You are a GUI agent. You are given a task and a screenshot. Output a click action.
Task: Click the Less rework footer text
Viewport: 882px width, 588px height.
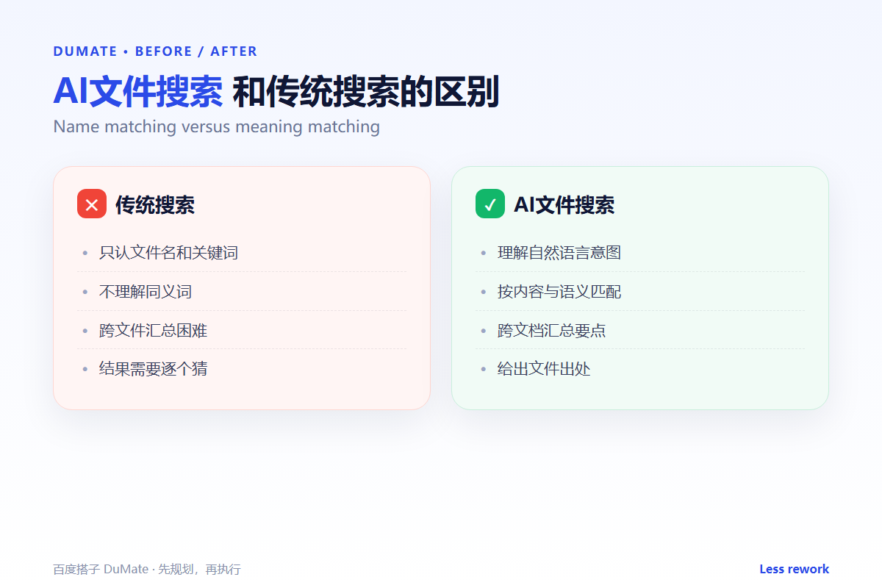[x=794, y=570]
